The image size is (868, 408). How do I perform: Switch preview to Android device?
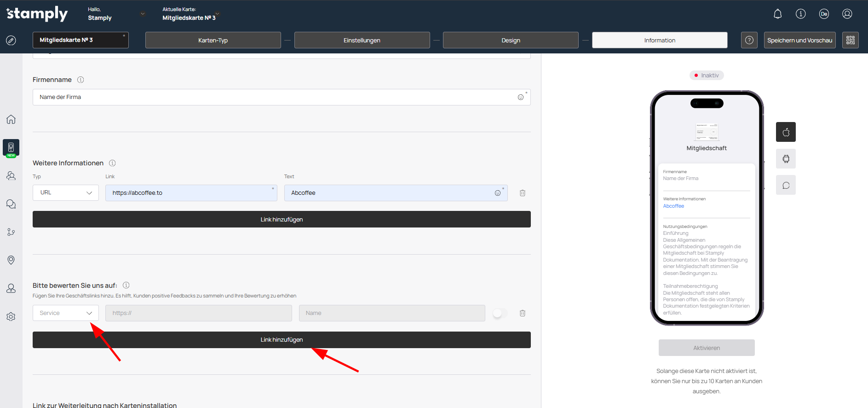pyautogui.click(x=786, y=159)
